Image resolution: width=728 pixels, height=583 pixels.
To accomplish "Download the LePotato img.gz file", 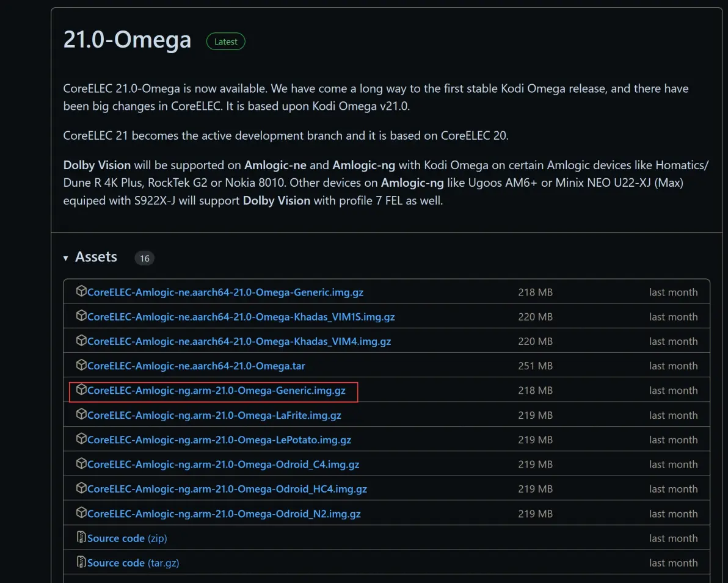I will 219,440.
